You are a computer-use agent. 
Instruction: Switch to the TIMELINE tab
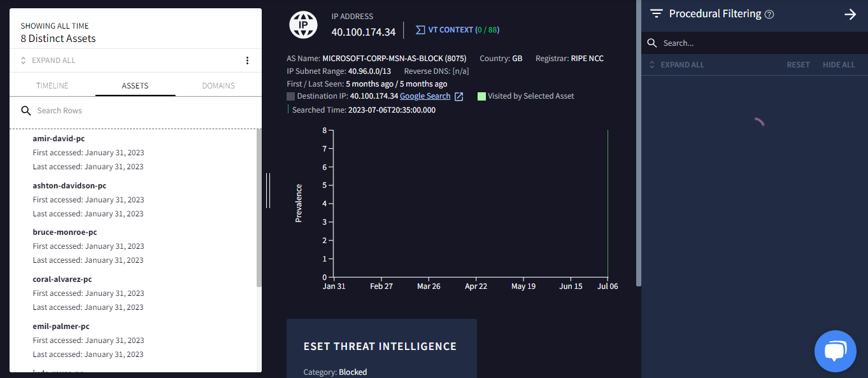click(52, 85)
